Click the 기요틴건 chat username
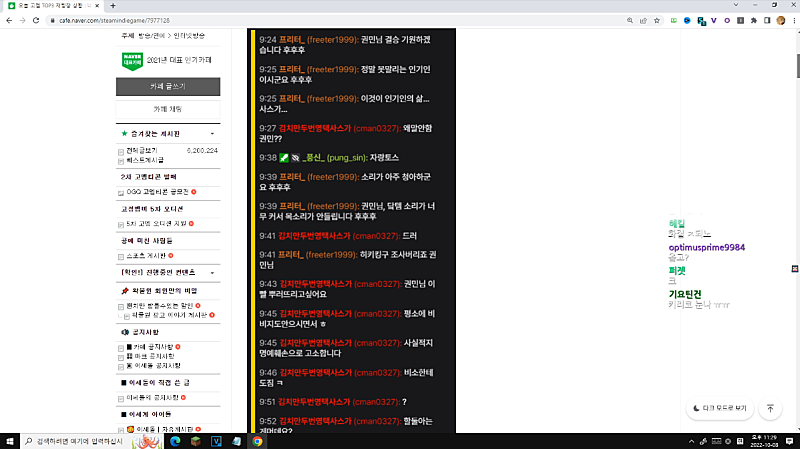 point(685,294)
